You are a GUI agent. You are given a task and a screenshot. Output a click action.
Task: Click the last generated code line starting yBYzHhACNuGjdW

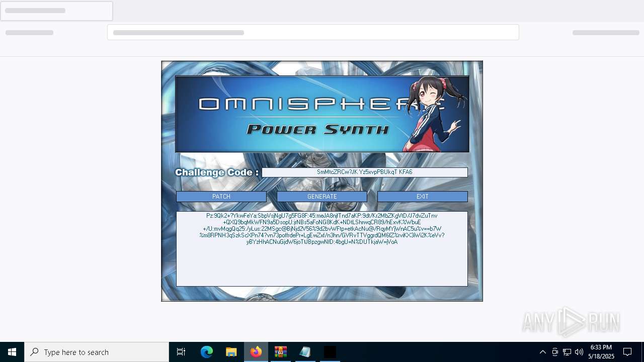pos(322,242)
